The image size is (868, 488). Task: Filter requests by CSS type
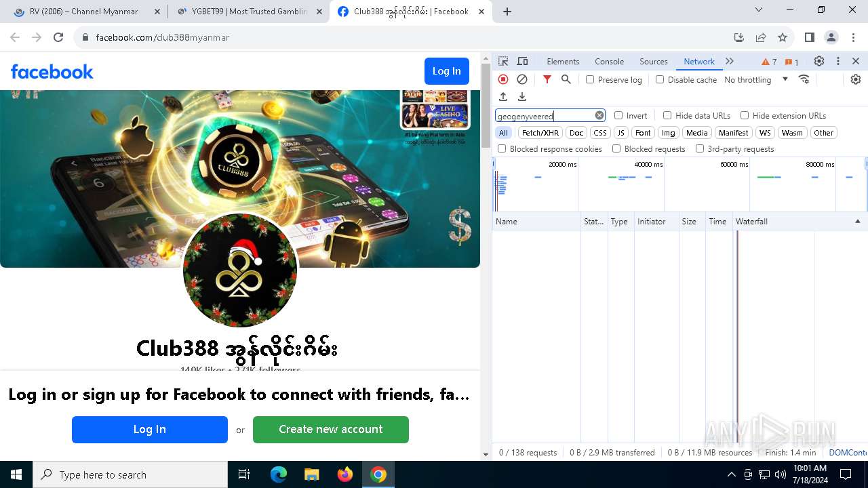[x=600, y=133]
